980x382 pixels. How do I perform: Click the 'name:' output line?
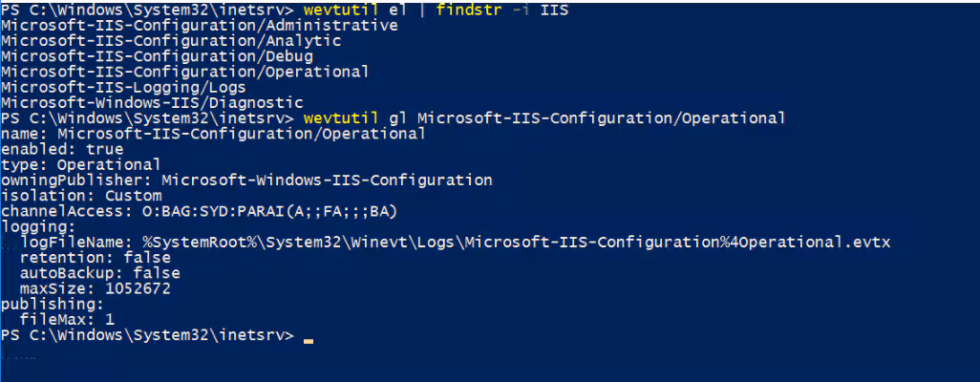(x=212, y=134)
